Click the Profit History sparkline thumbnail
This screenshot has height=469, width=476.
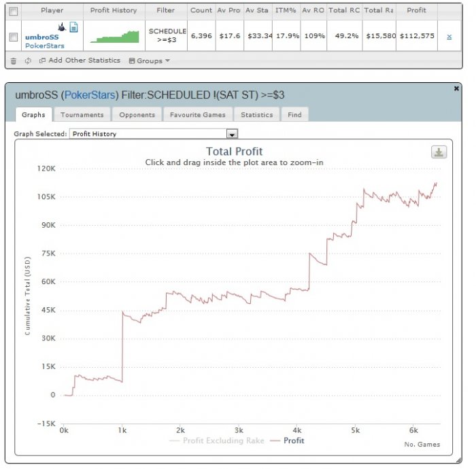click(114, 37)
